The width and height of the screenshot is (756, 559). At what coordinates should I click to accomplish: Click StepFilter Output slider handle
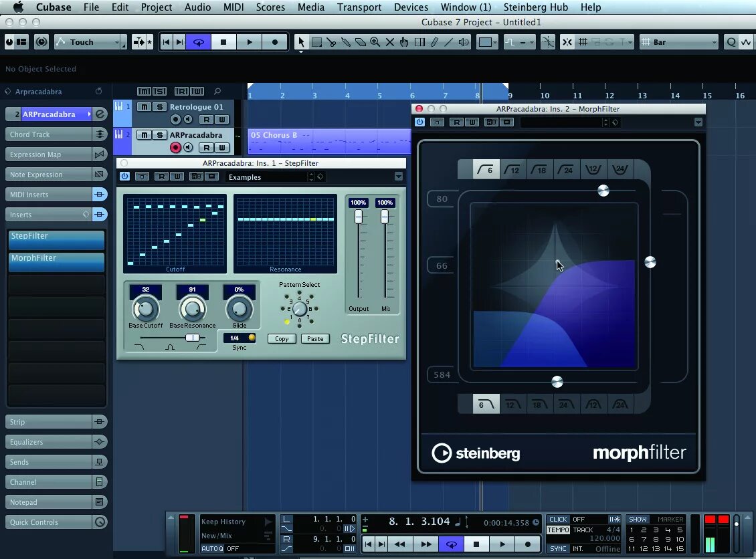pyautogui.click(x=359, y=217)
